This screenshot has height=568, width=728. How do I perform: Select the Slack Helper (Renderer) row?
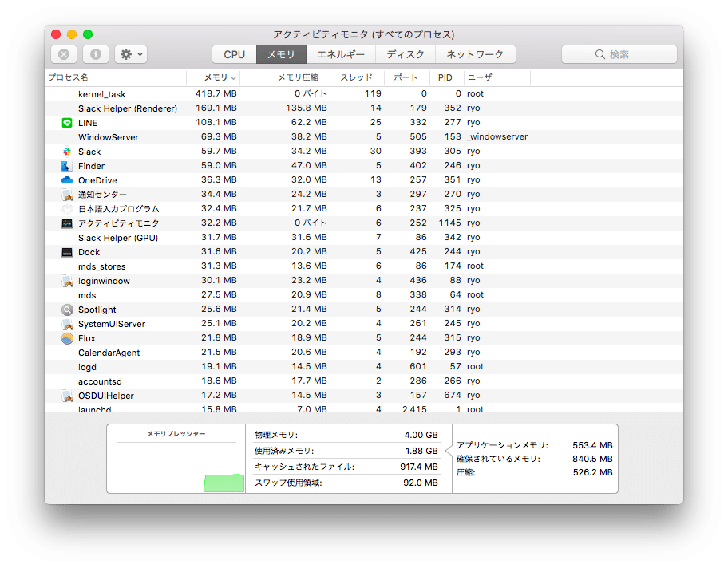coord(364,108)
